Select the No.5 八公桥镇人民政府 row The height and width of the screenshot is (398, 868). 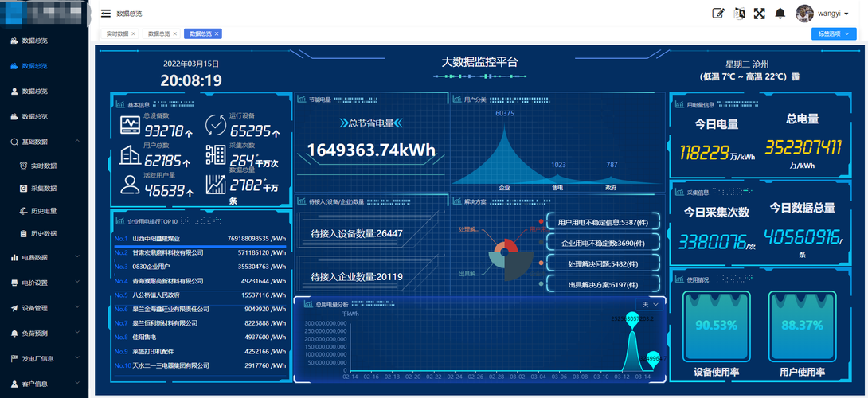(x=201, y=295)
